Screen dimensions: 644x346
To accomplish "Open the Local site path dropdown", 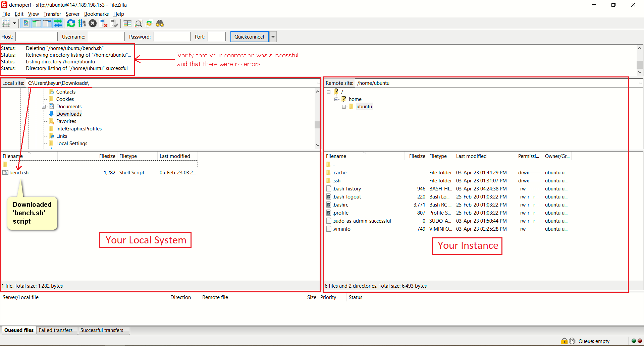I will [318, 83].
